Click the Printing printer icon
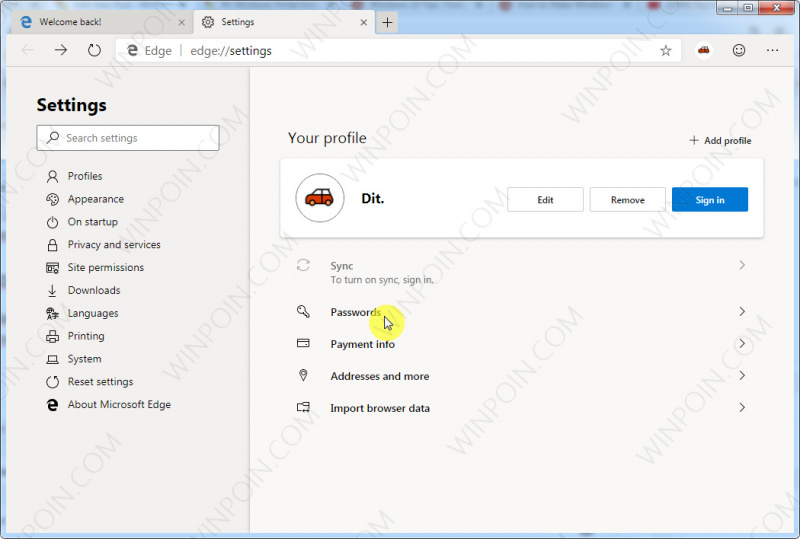Viewport: 800px width, 539px height. click(x=52, y=336)
